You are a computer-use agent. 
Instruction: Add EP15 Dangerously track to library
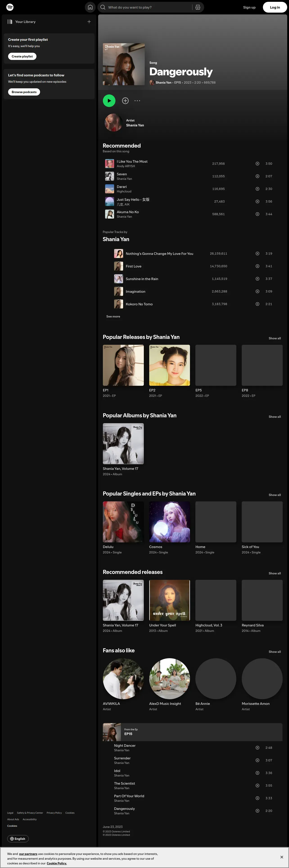coord(257,811)
